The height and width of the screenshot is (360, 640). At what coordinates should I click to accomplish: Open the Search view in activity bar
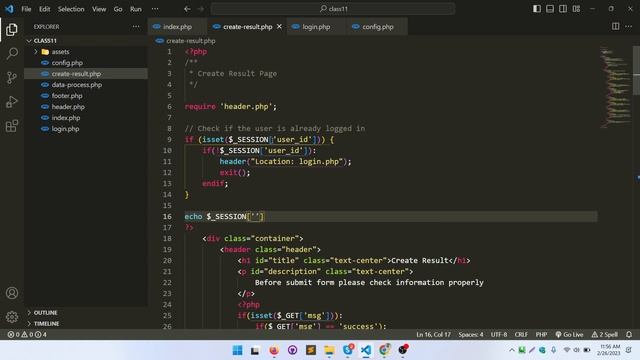click(12, 53)
